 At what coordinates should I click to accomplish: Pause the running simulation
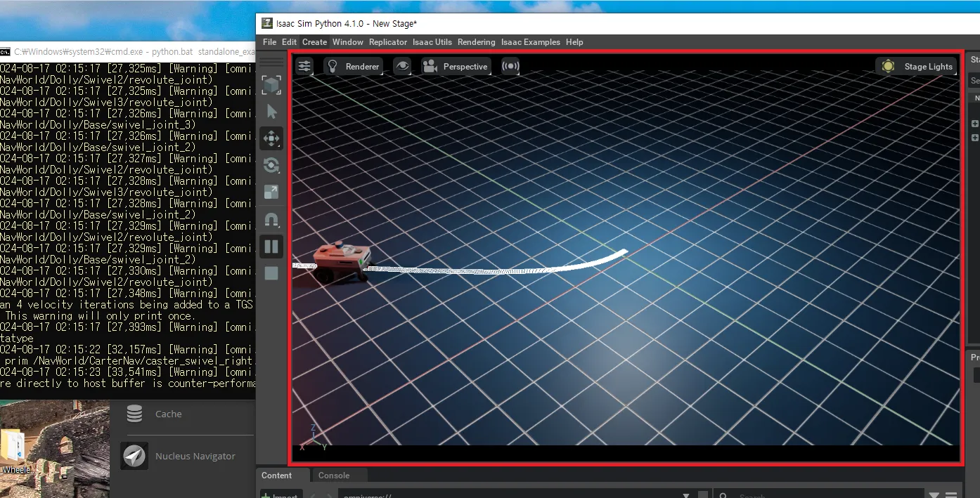[x=271, y=246]
